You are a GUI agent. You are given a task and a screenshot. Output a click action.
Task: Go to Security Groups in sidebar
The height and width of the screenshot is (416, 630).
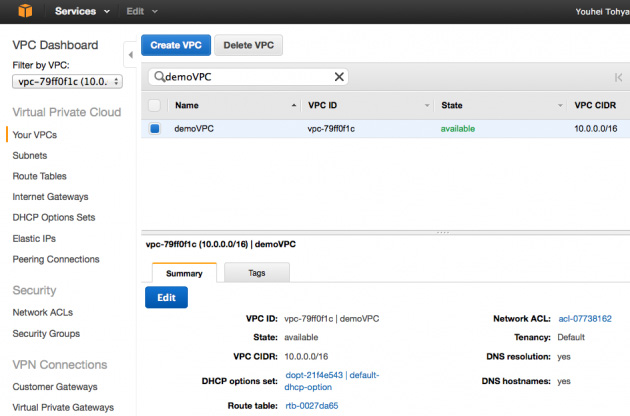tap(46, 334)
